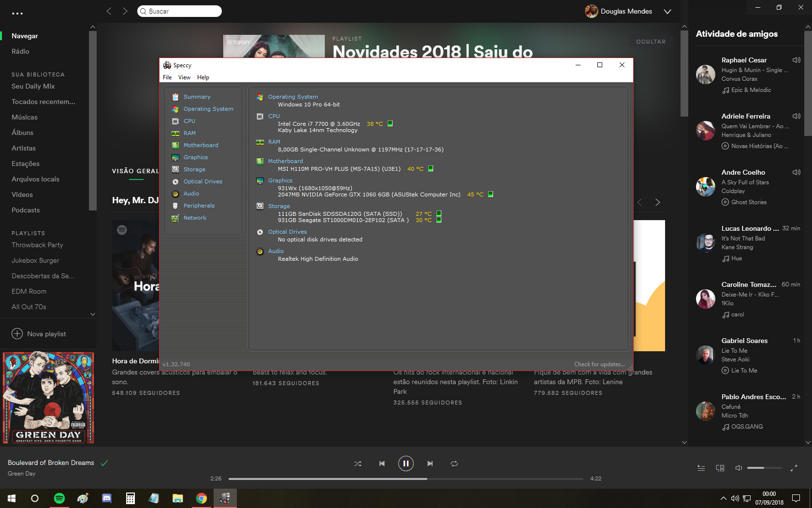812x508 pixels.
Task: Open Motherboard section in Speccy sidebar
Action: coord(201,145)
